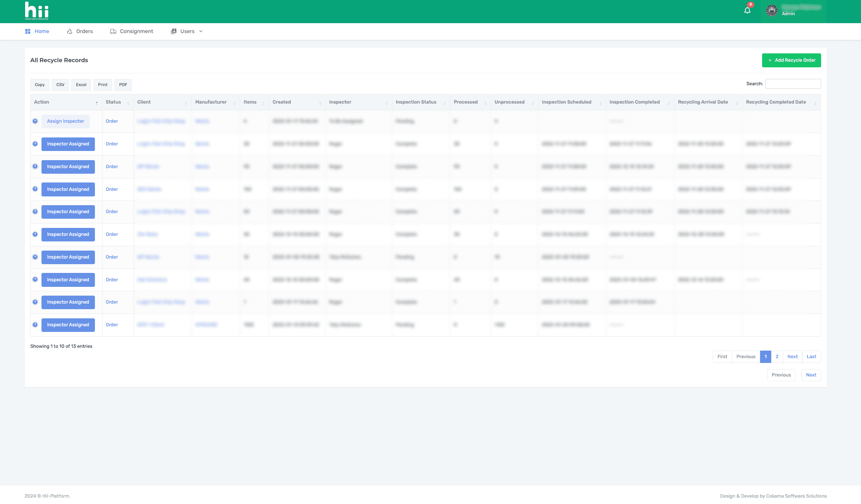
Task: Open the Admin profile avatar
Action: 772,11
